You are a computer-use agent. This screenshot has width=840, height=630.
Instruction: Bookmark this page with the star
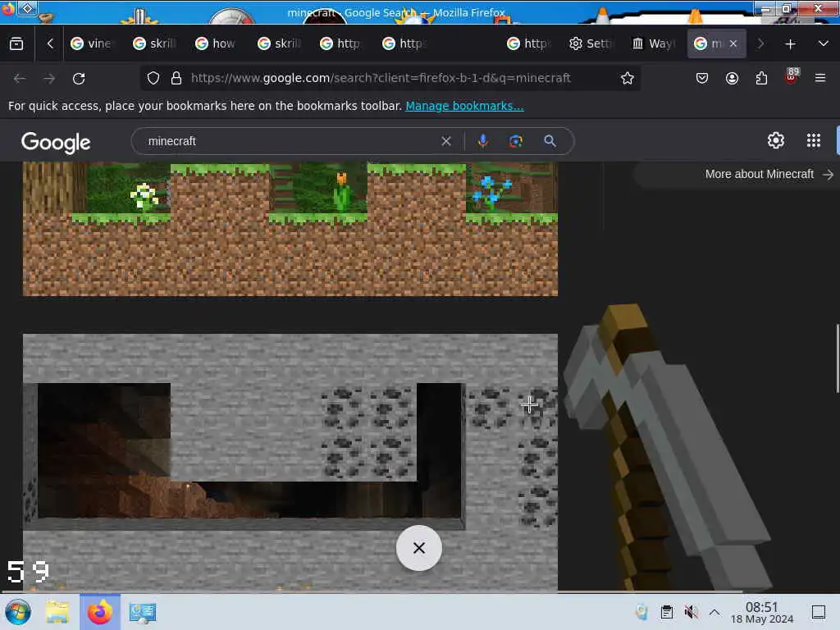(x=628, y=78)
